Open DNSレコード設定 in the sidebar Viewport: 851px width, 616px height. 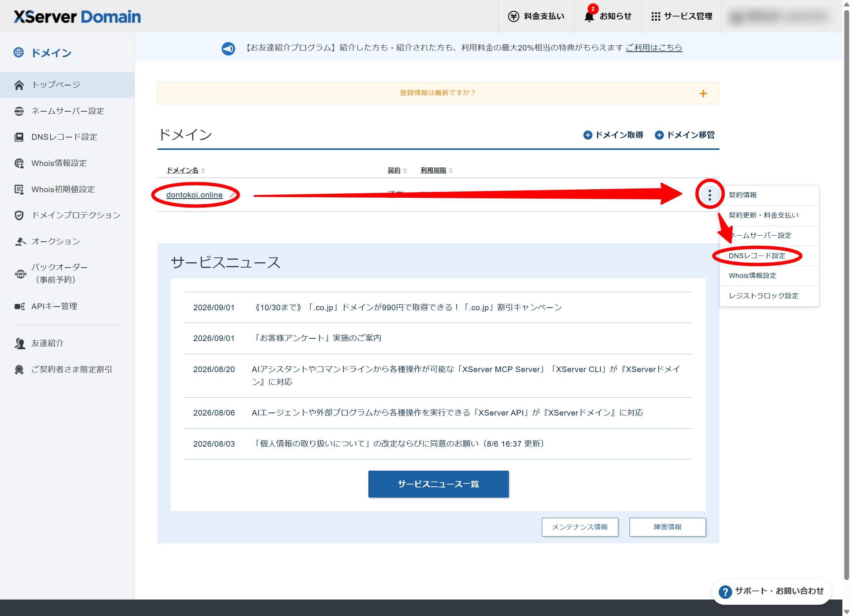[x=67, y=137]
